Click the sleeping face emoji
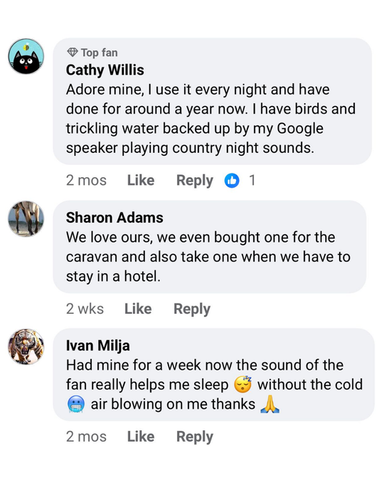 coord(243,384)
